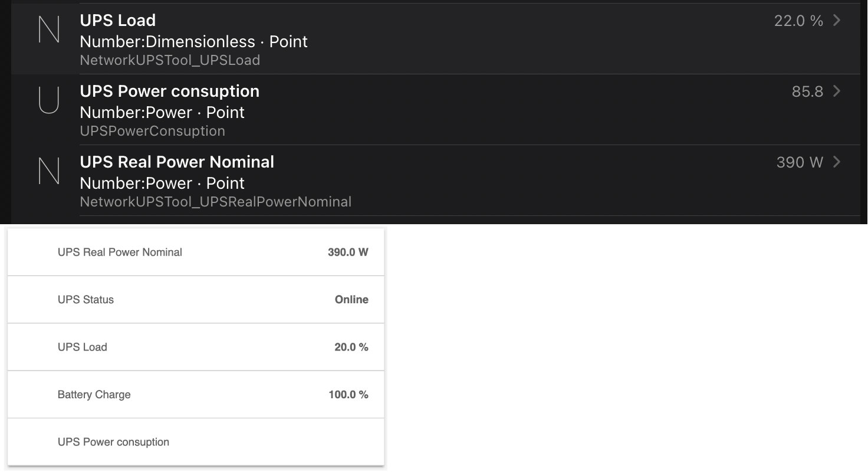Click the 390 W value in dark list
This screenshot has width=868, height=472.
click(x=800, y=162)
